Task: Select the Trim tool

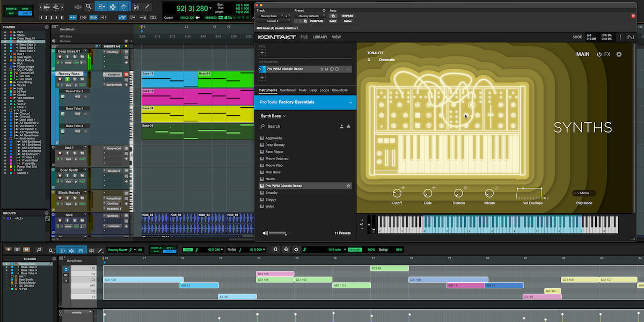Action: [102, 6]
